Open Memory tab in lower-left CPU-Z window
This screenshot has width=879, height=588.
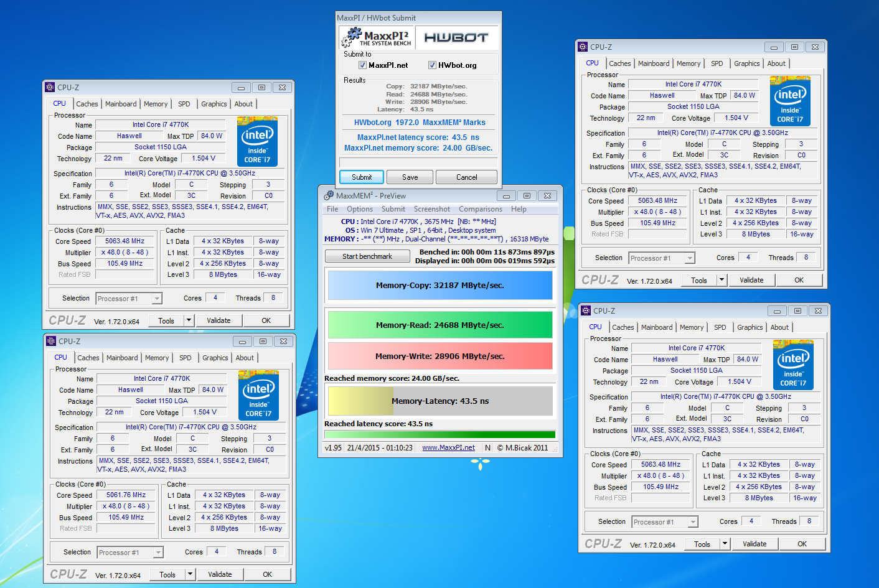coord(157,358)
